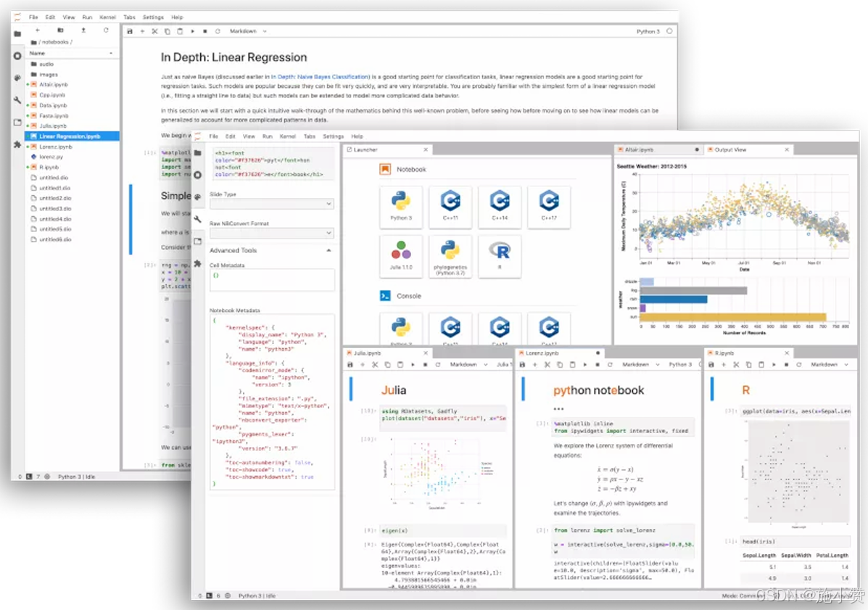Close the Julia.ipynb tab
Viewport: 868px width, 610px height.
pyautogui.click(x=426, y=353)
